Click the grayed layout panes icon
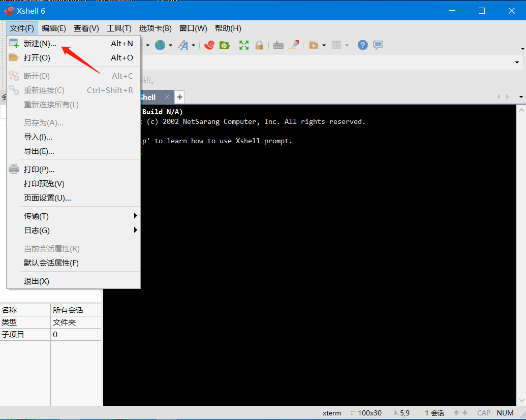526x420 pixels. click(336, 45)
